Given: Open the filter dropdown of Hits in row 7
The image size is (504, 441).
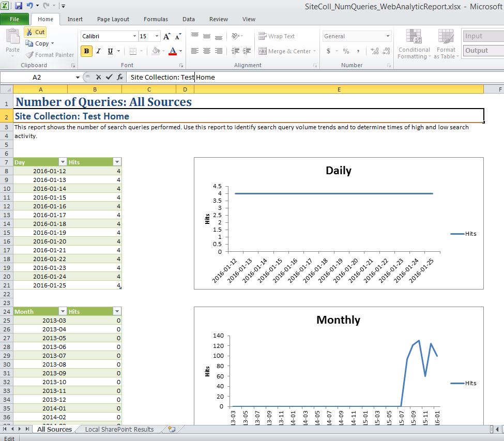Looking at the screenshot, I should pyautogui.click(x=117, y=162).
